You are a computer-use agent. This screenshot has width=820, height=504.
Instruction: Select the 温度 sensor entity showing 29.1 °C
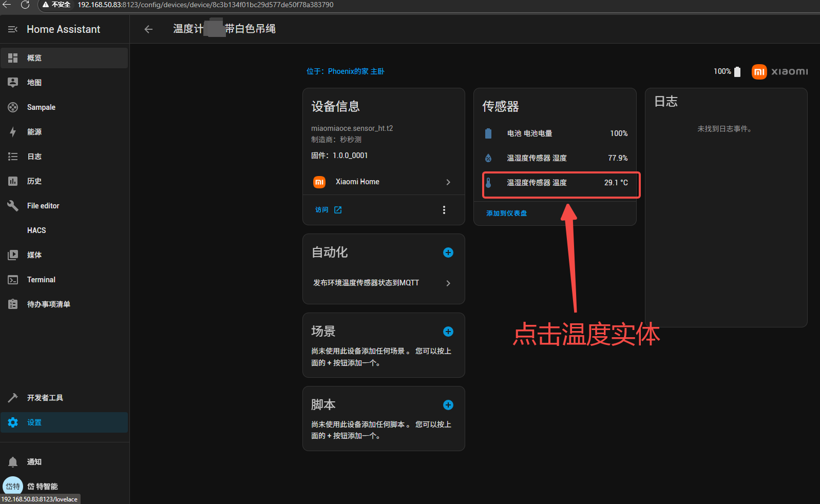(561, 183)
